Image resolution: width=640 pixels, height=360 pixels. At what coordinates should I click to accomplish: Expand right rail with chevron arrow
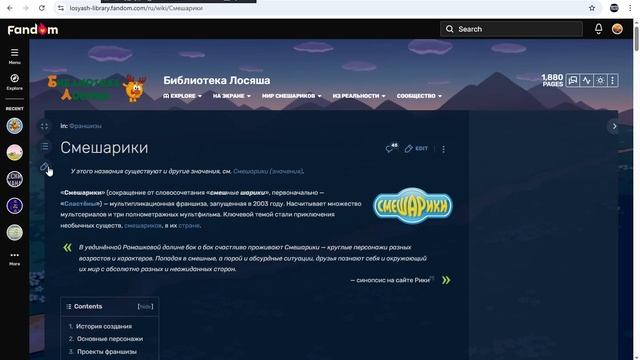(614, 127)
